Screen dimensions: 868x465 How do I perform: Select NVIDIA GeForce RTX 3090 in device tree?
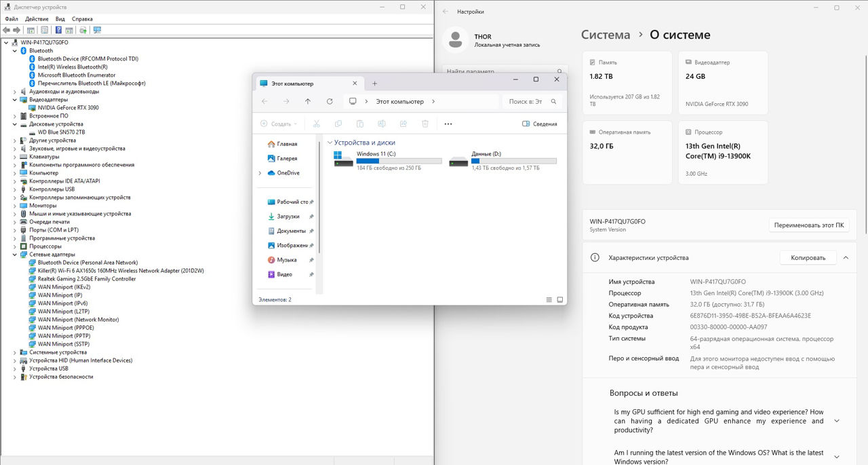tap(68, 108)
